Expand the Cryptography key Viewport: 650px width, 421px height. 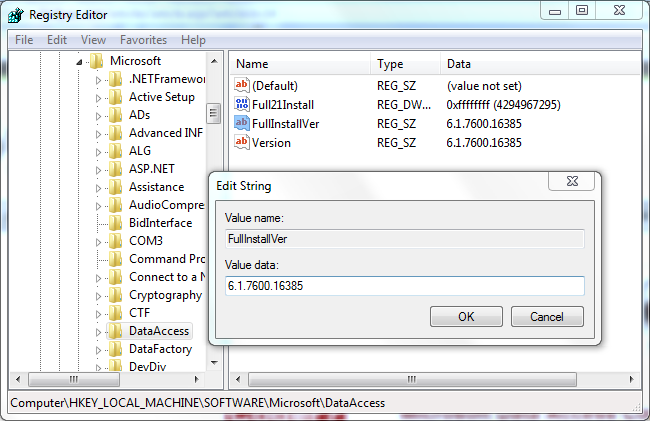tap(98, 296)
